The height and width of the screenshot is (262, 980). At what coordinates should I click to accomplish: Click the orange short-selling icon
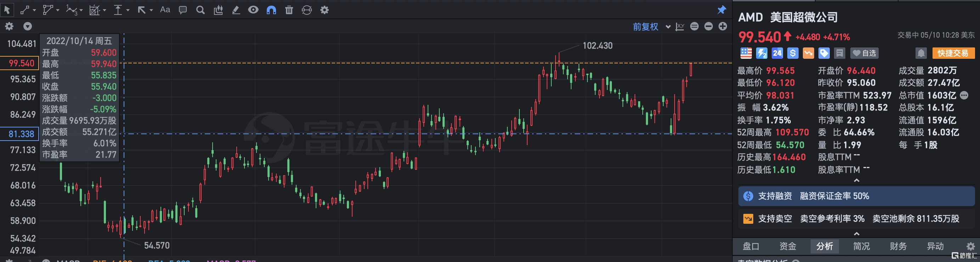809,53
